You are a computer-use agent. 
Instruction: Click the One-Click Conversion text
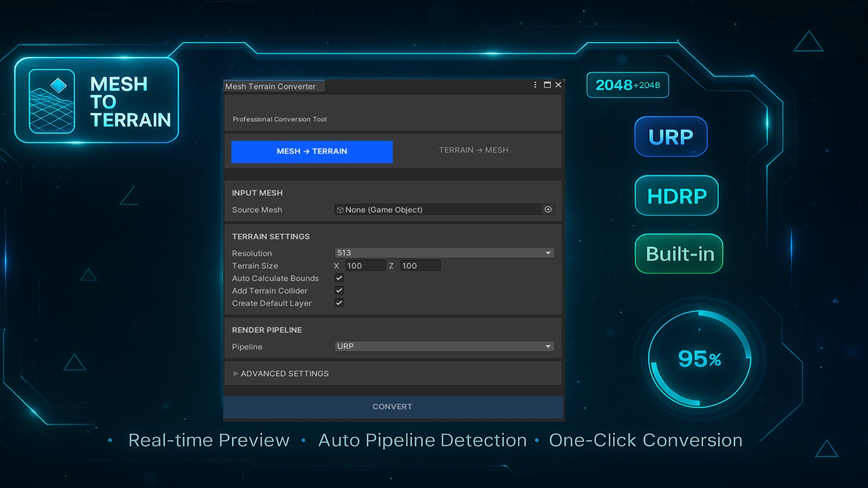click(x=646, y=441)
